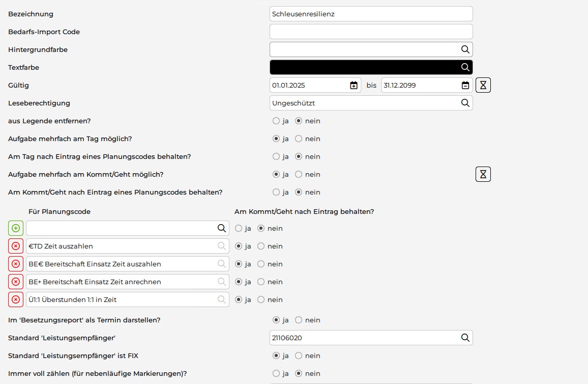Click the 'Leseberechtigung' label
Viewport: 588px width, 384px height.
point(39,103)
